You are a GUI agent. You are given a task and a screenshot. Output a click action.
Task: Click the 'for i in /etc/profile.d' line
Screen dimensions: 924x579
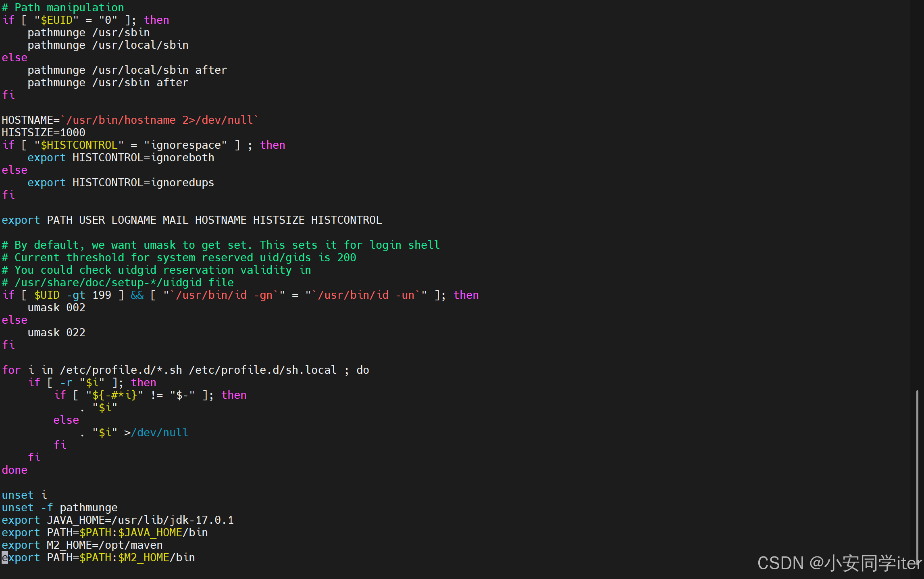[185, 370]
